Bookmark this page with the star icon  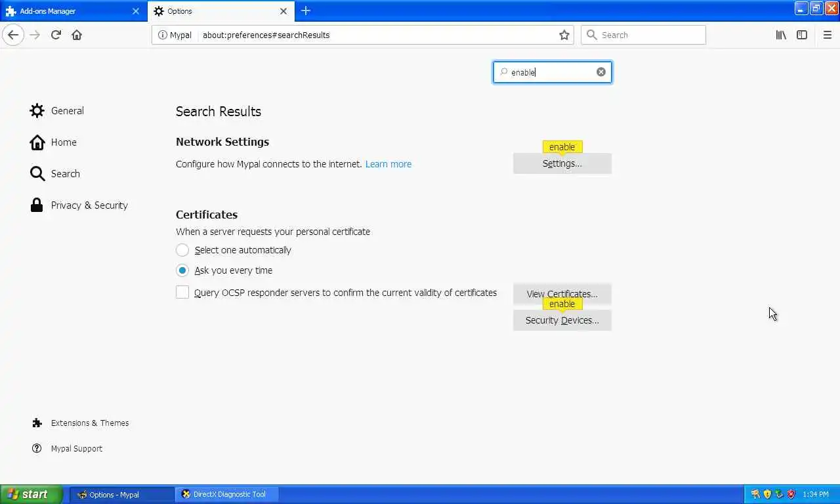(564, 35)
